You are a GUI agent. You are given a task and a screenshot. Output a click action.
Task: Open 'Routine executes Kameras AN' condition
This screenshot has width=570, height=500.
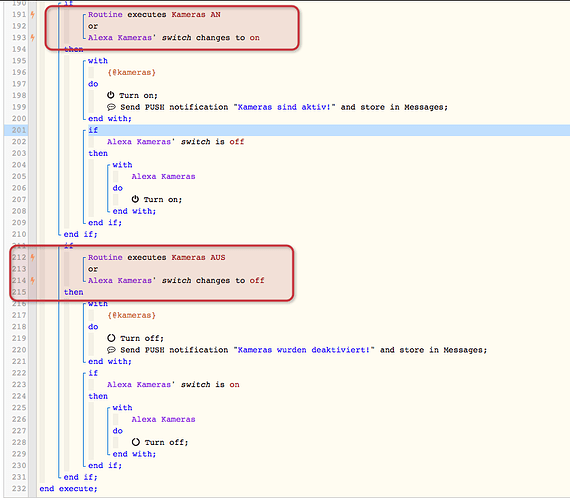154,15
